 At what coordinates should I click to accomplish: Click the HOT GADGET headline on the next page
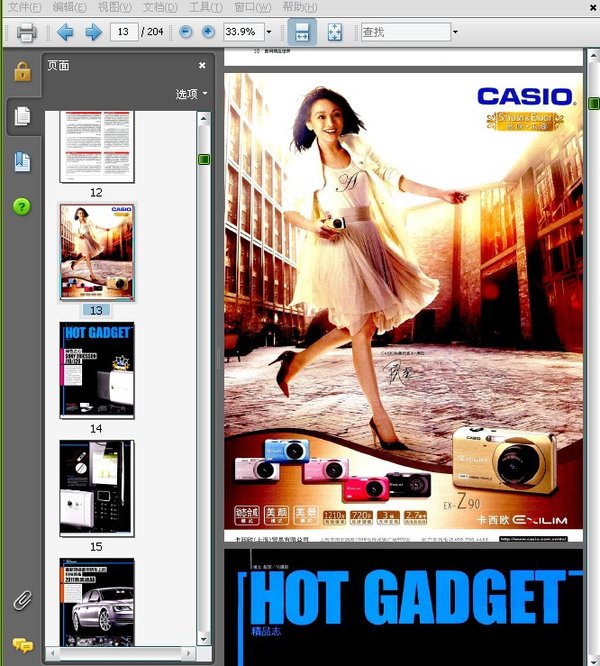click(x=407, y=597)
